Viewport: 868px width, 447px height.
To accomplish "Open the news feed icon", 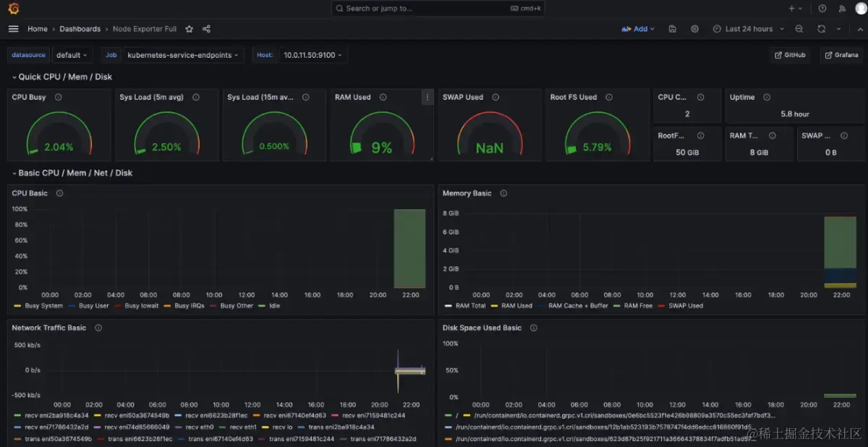I will point(842,9).
